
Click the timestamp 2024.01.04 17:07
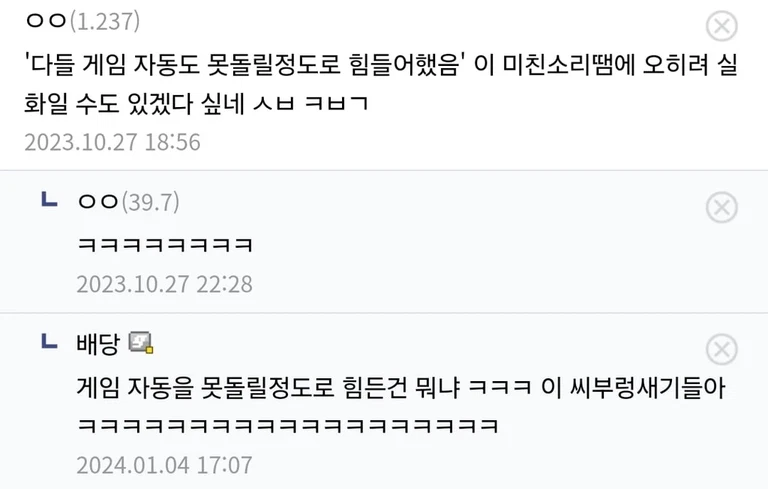pyautogui.click(x=165, y=465)
